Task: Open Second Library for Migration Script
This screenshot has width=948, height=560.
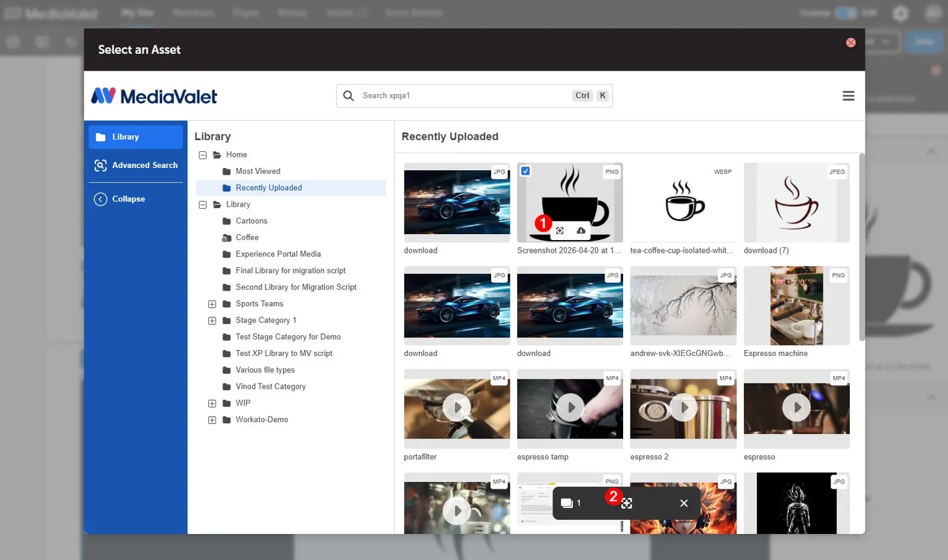Action: tap(296, 287)
